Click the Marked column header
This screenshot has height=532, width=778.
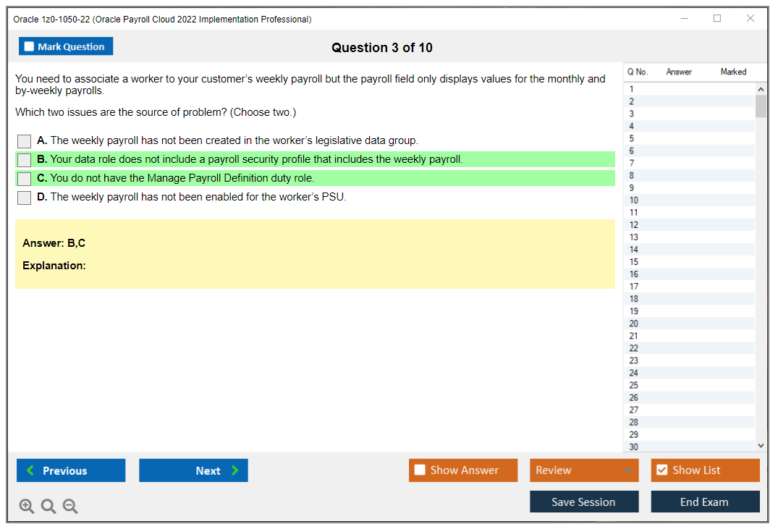733,72
